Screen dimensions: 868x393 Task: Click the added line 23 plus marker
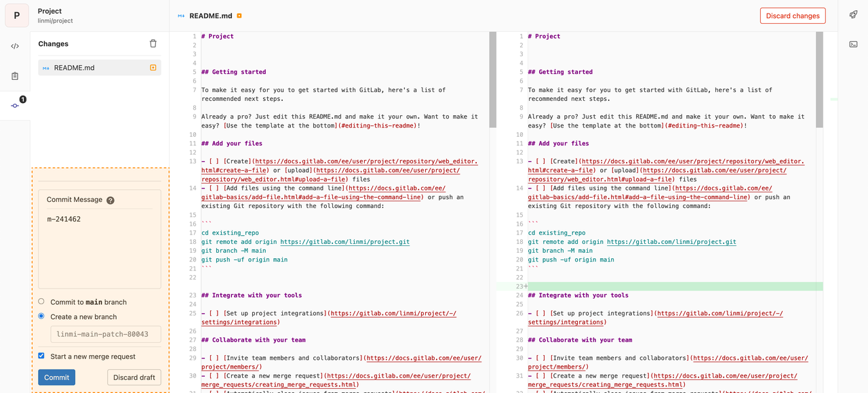[526, 287]
